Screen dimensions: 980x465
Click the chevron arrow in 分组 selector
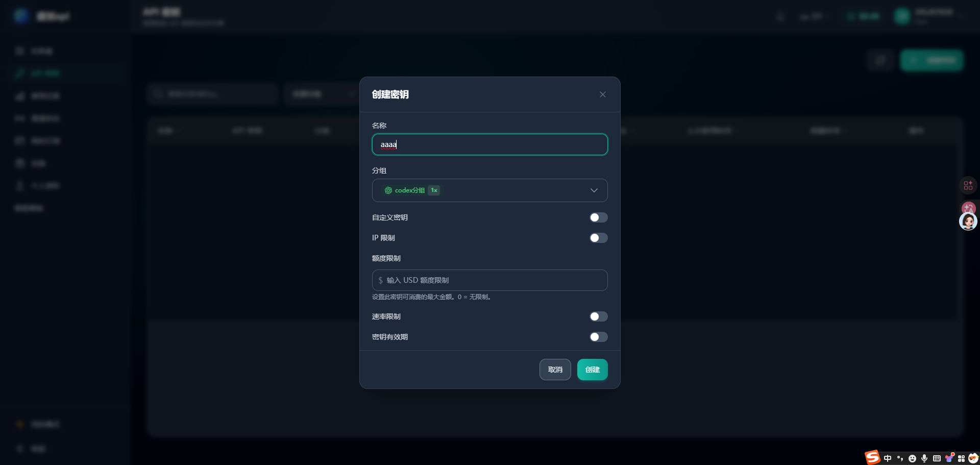[x=594, y=190]
